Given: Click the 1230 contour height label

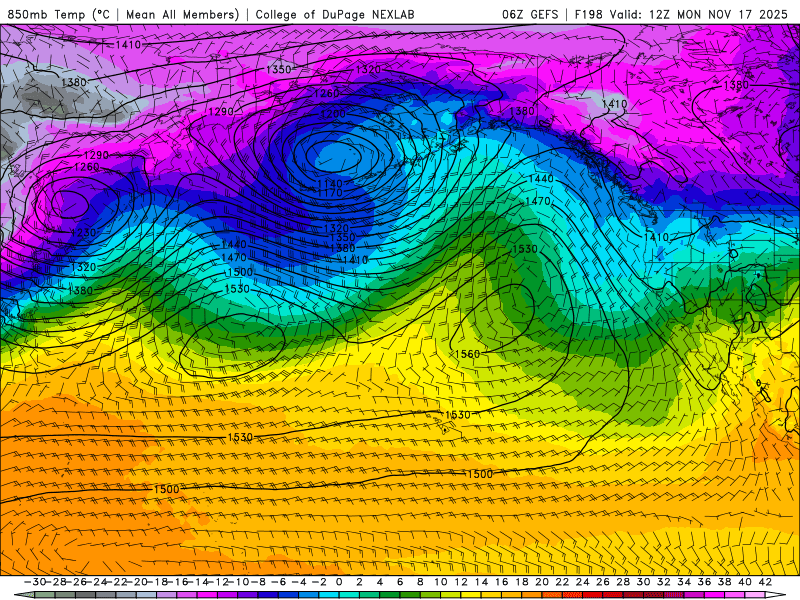Looking at the screenshot, I should (83, 233).
